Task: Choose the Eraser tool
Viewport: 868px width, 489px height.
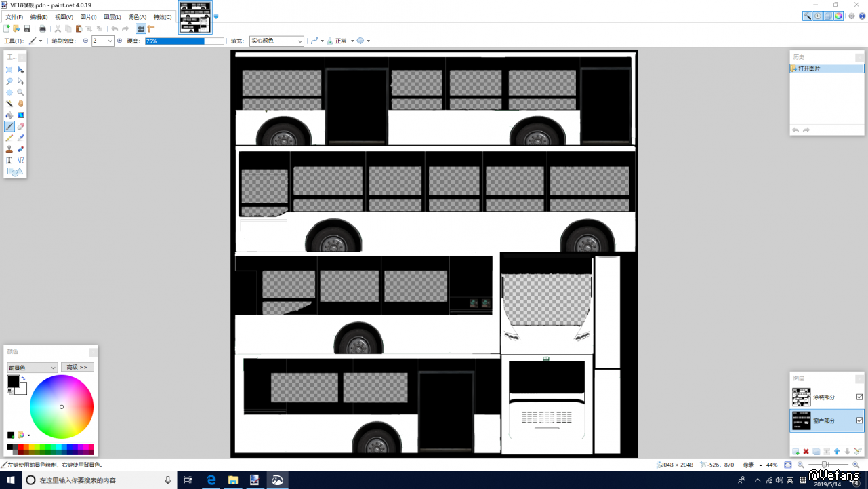Action: (21, 126)
